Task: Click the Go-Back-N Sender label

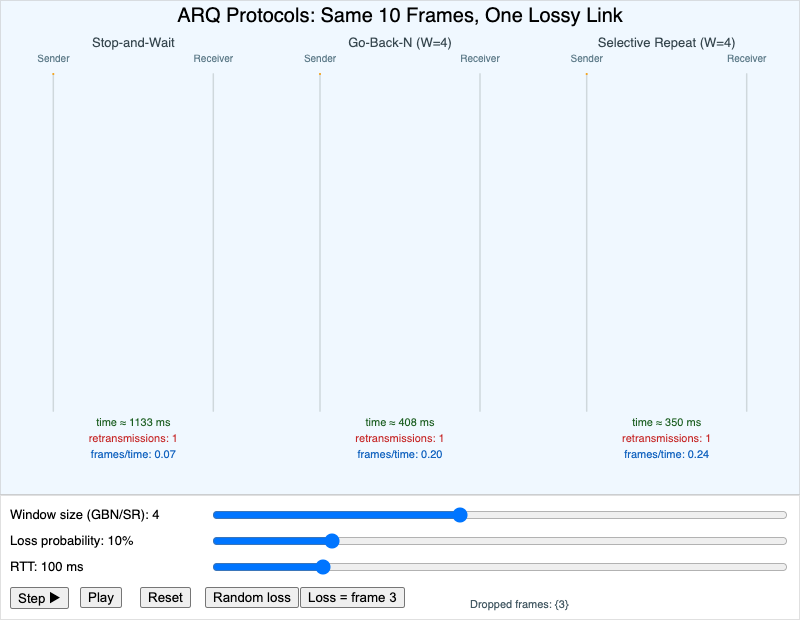Action: click(320, 59)
